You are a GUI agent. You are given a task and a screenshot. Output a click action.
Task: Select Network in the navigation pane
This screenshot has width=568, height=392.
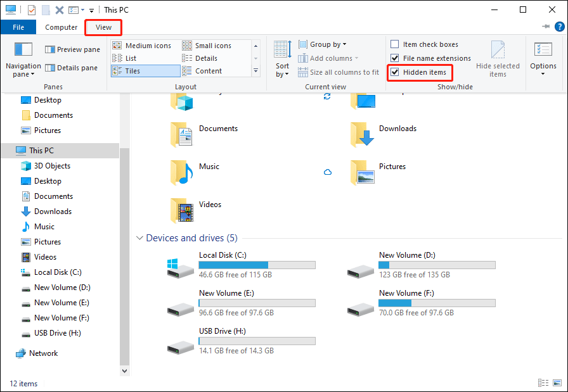[43, 353]
